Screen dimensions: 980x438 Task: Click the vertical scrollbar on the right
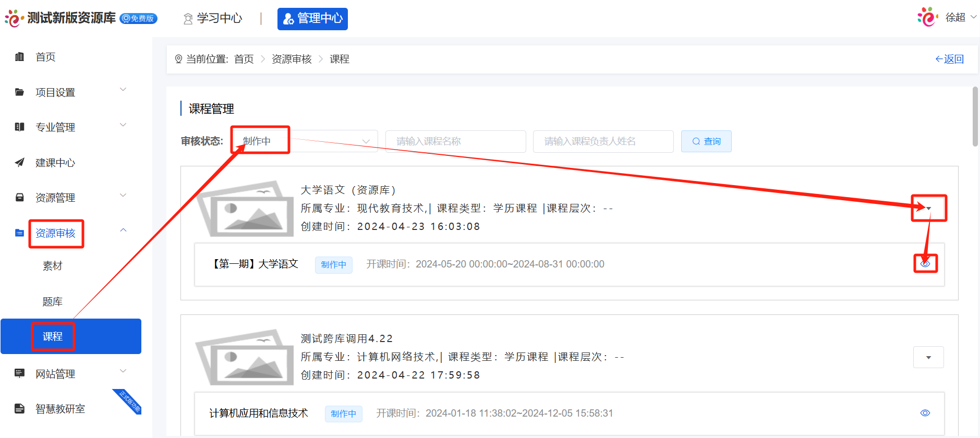coord(975,117)
